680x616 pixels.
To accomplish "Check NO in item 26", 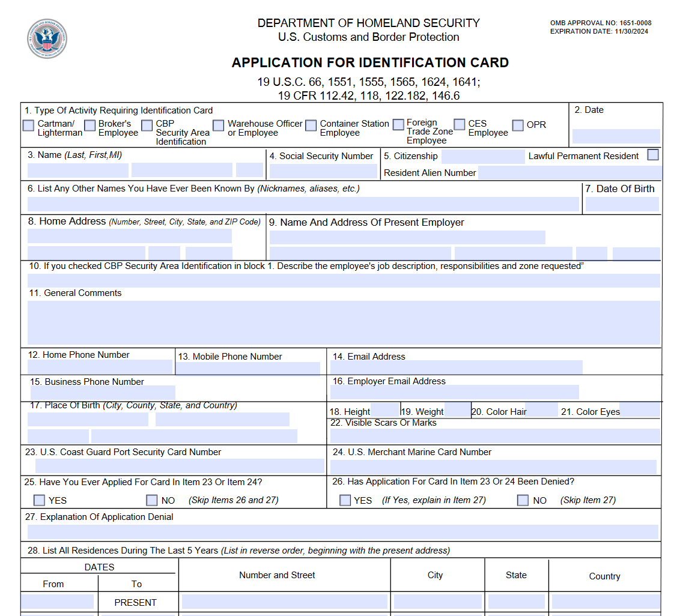I will click(x=523, y=500).
